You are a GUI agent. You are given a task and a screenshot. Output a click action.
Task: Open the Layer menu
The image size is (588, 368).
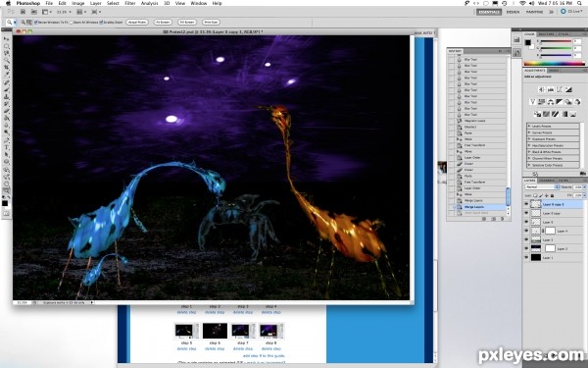(x=96, y=3)
